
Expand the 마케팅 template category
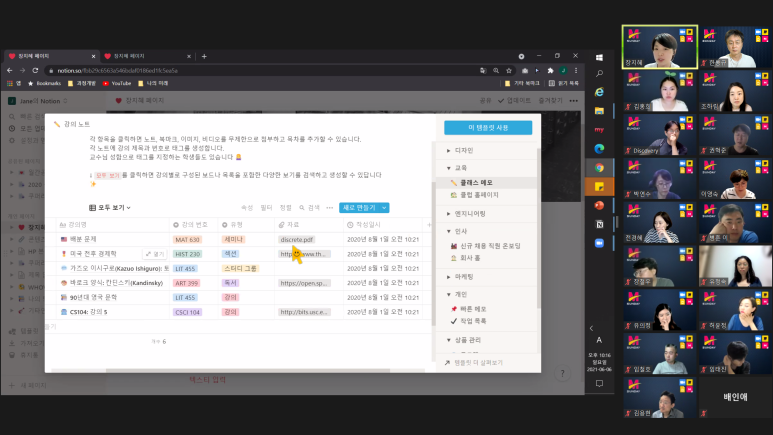pyautogui.click(x=449, y=277)
